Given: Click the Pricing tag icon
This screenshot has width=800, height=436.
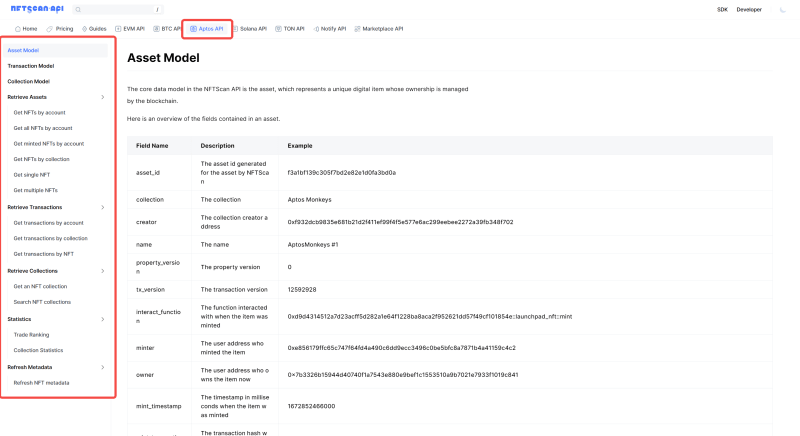Looking at the screenshot, I should pos(49,29).
